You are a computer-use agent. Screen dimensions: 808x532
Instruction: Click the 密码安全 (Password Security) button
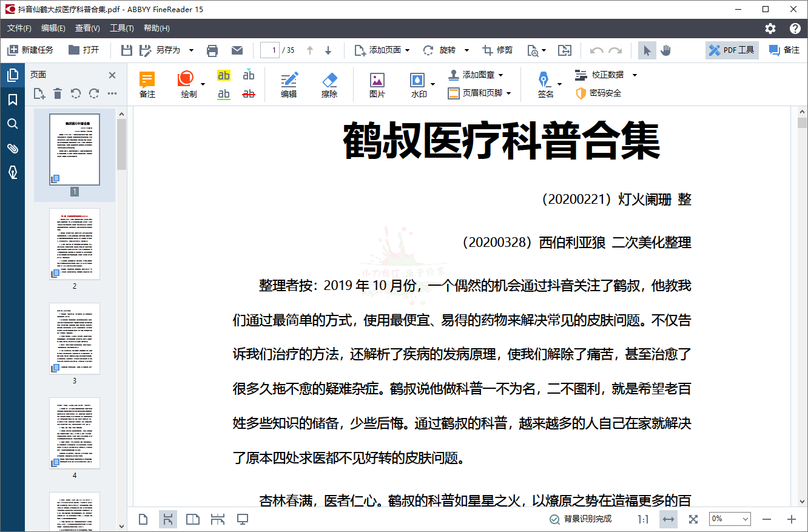pos(599,93)
